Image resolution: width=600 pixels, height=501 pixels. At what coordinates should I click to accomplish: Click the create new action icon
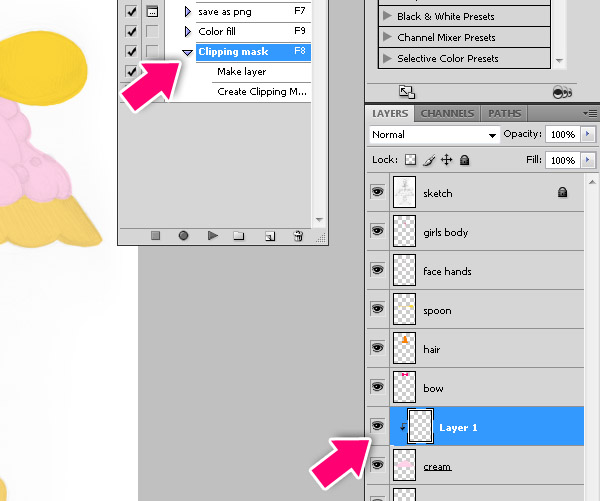point(269,236)
